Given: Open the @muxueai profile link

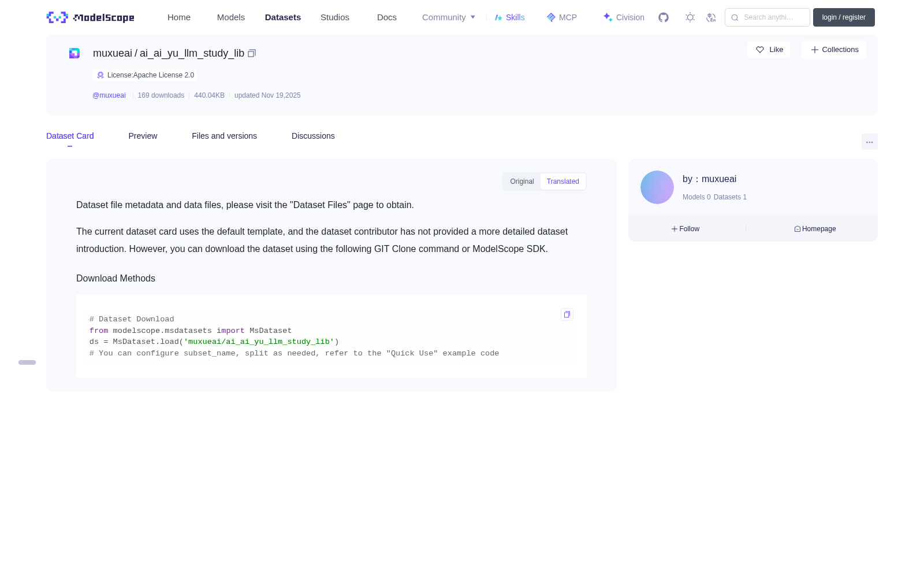Looking at the screenshot, I should (109, 95).
